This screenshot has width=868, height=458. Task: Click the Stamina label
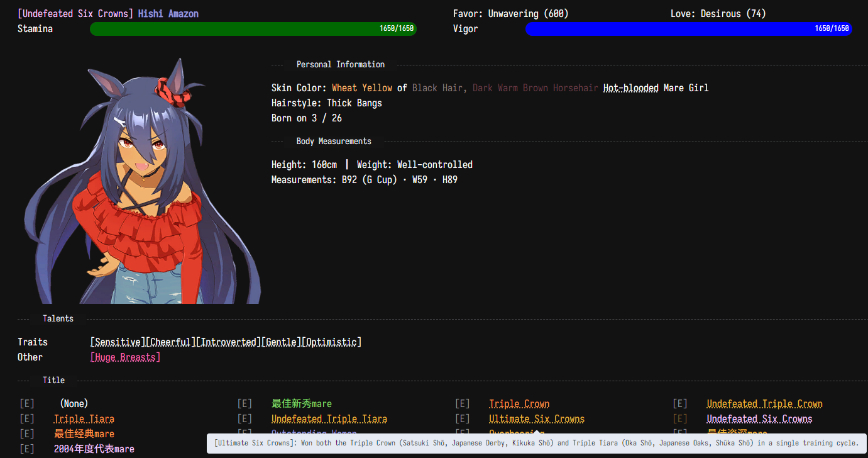click(x=35, y=29)
